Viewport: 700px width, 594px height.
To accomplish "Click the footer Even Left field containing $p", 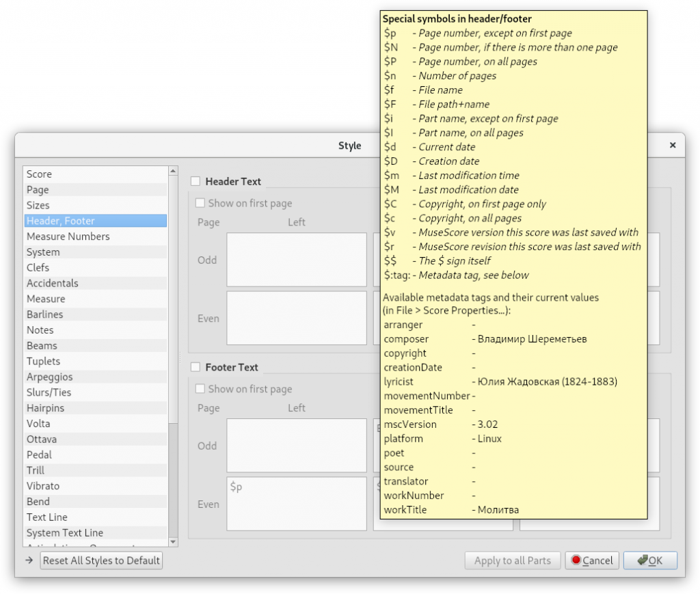I will coord(297,504).
